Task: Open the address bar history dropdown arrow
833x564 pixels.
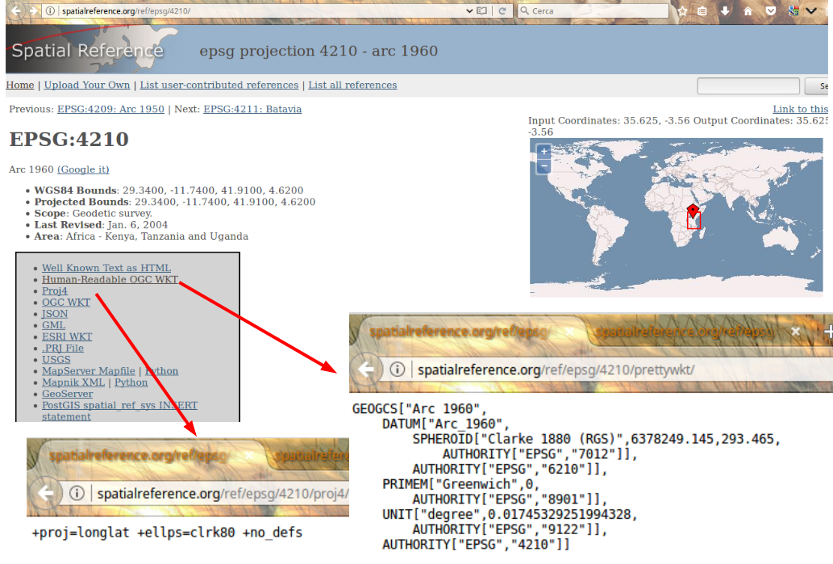Action: [469, 11]
